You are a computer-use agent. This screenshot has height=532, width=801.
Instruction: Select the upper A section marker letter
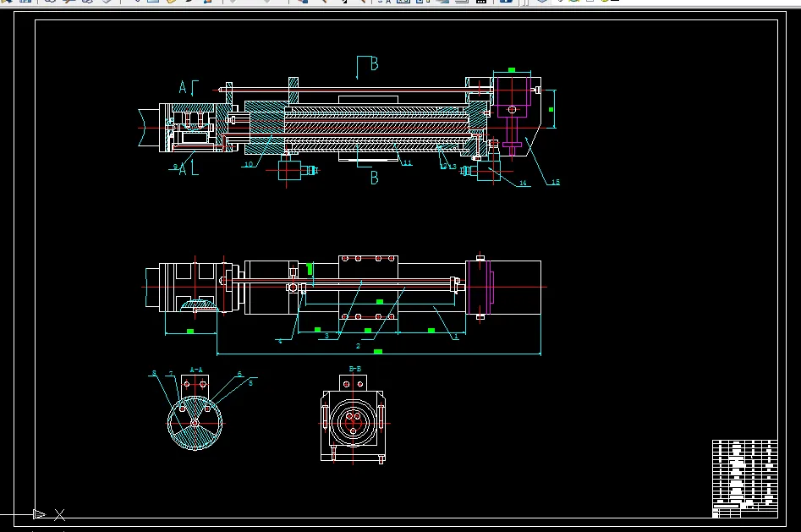(183, 87)
